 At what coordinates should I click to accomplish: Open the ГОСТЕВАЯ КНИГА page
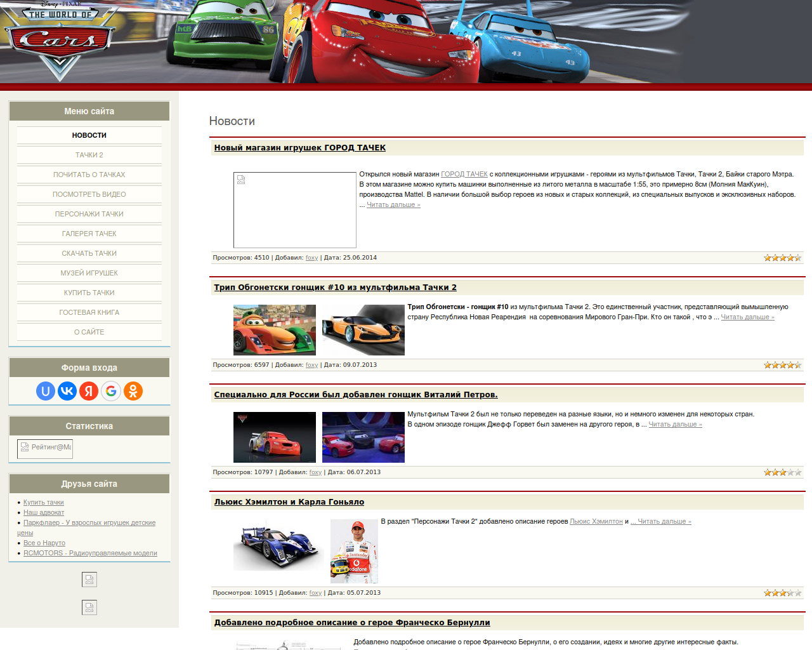tap(89, 312)
